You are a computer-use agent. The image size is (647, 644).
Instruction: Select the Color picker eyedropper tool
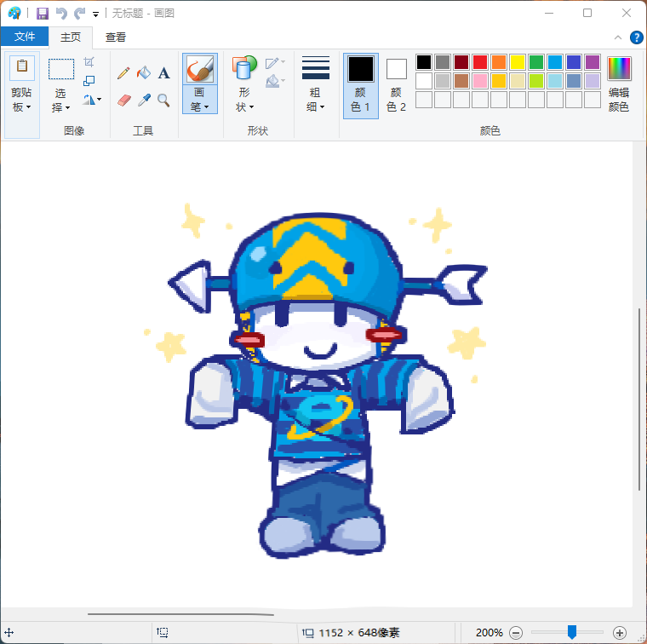[x=144, y=100]
